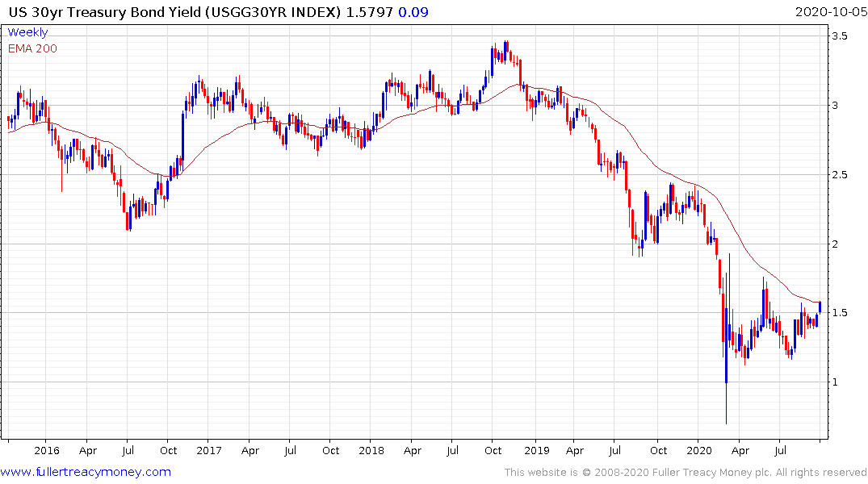The image size is (868, 484).
Task: Click the 'Weekly' interval label
Action: tap(27, 32)
